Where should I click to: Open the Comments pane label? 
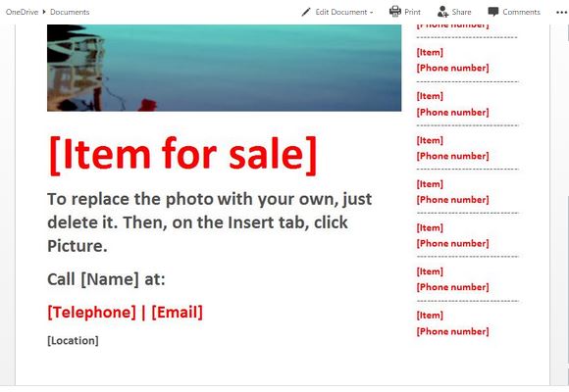522,12
